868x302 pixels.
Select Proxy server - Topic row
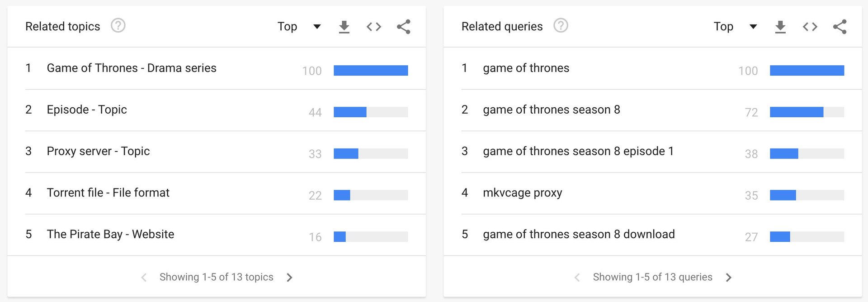[x=217, y=152]
